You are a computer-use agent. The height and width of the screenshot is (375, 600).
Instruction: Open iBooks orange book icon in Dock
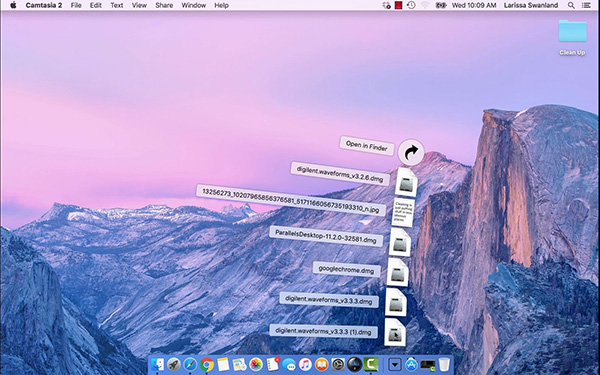coord(322,364)
